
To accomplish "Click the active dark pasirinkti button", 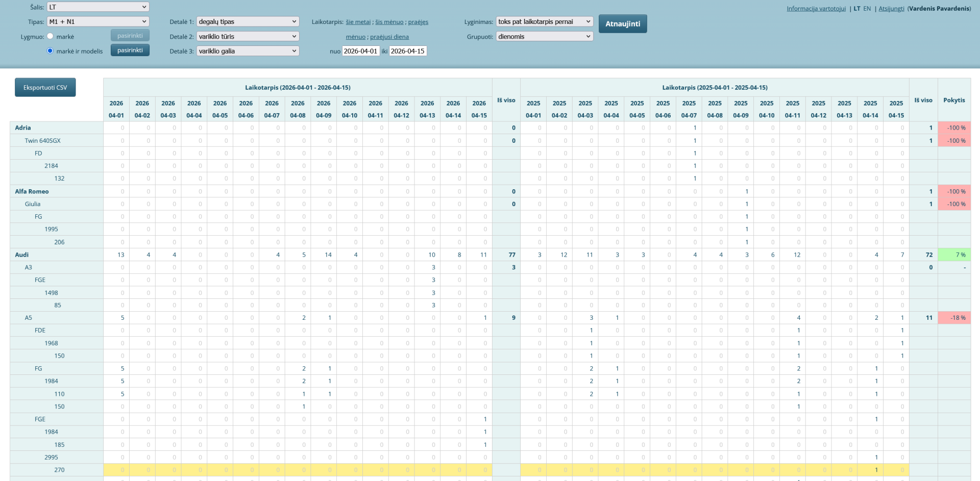I will click(130, 50).
